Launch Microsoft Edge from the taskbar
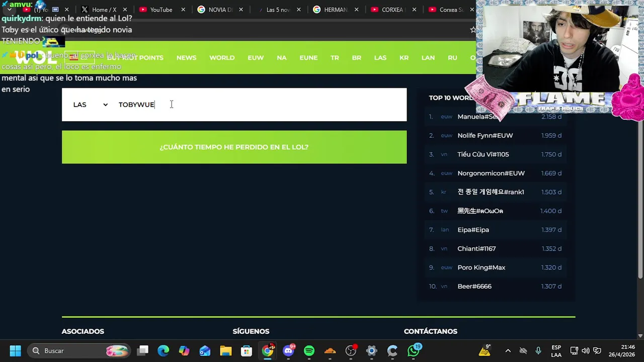Screen dimensions: 644x362 coord(164,350)
